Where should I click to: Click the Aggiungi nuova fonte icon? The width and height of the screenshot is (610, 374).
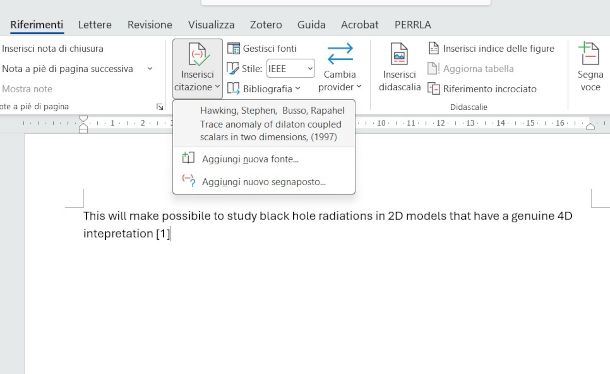coord(188,158)
